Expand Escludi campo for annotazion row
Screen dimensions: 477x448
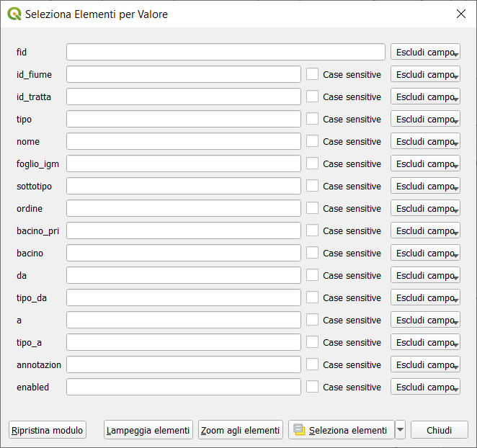[425, 364]
